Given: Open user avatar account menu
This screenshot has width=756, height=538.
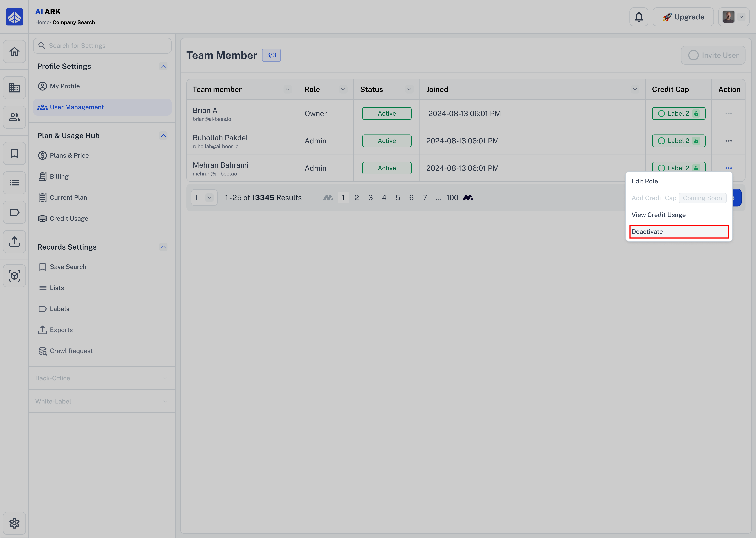Looking at the screenshot, I should [734, 17].
